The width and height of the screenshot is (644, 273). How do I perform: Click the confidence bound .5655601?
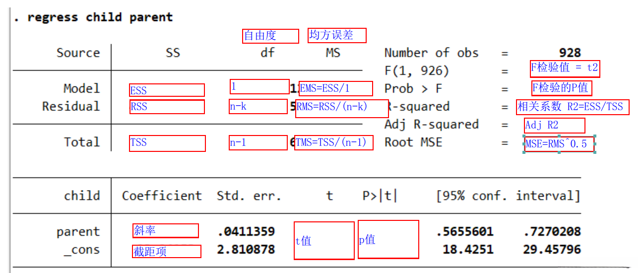pos(465,232)
